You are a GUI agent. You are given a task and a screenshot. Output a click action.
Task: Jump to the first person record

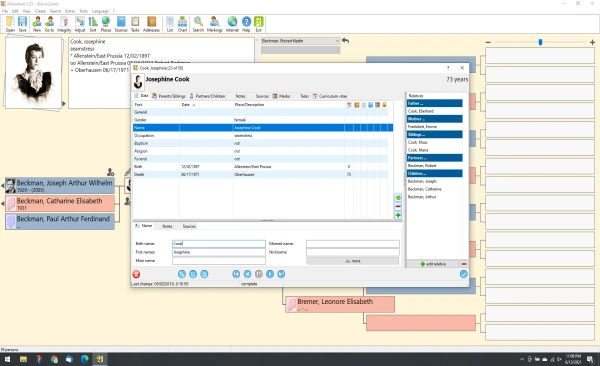pos(236,274)
